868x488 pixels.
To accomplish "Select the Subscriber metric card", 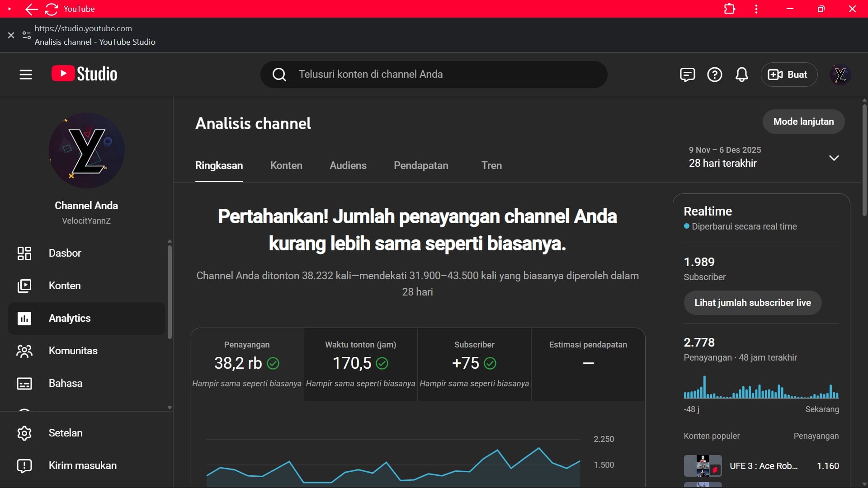I will click(474, 364).
